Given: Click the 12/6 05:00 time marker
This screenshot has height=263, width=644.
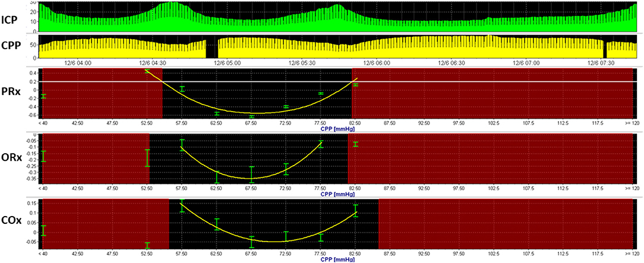Looking at the screenshot, I should 226,63.
